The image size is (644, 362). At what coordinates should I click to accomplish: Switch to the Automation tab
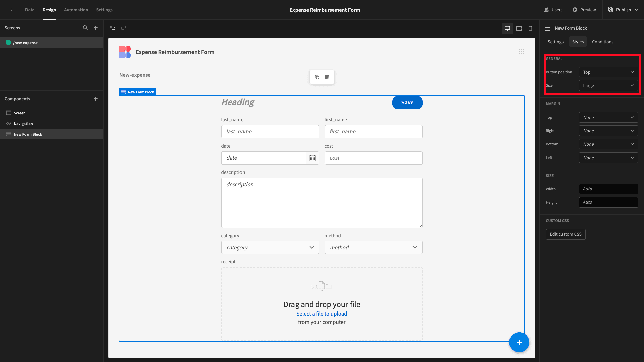(76, 10)
